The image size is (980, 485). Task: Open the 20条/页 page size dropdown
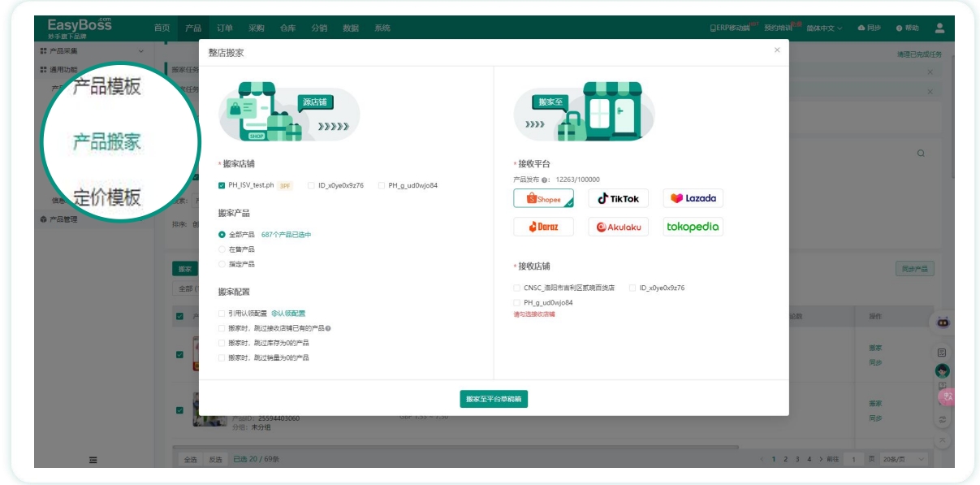pos(904,460)
